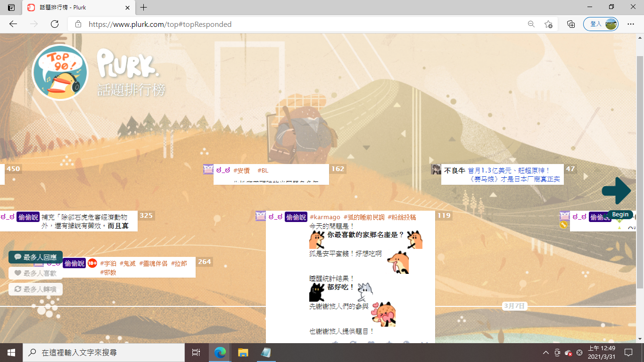Click the large right arrow navigation
This screenshot has height=362, width=644.
pos(616,191)
